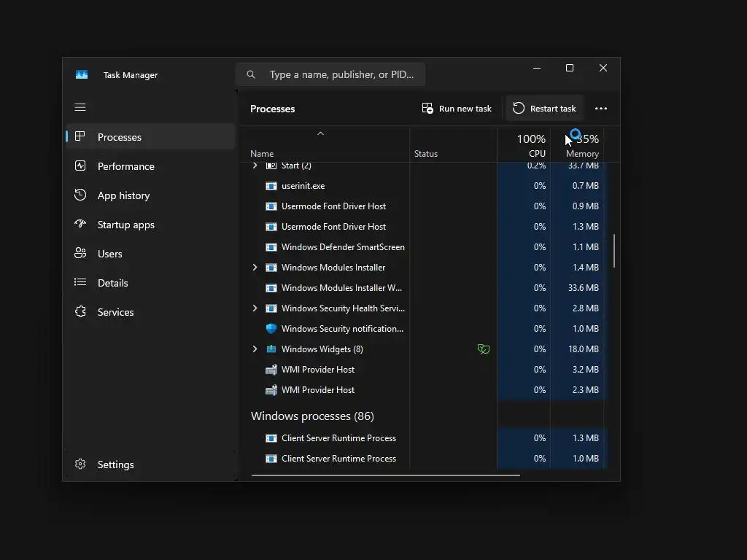Select the userinit.exe process row
747x560 pixels.
pos(422,186)
